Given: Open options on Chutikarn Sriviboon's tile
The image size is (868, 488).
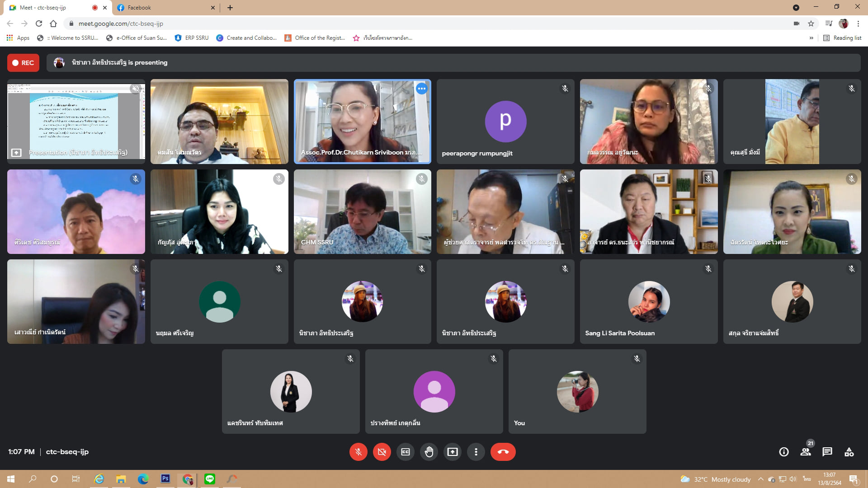Looking at the screenshot, I should click(x=421, y=89).
